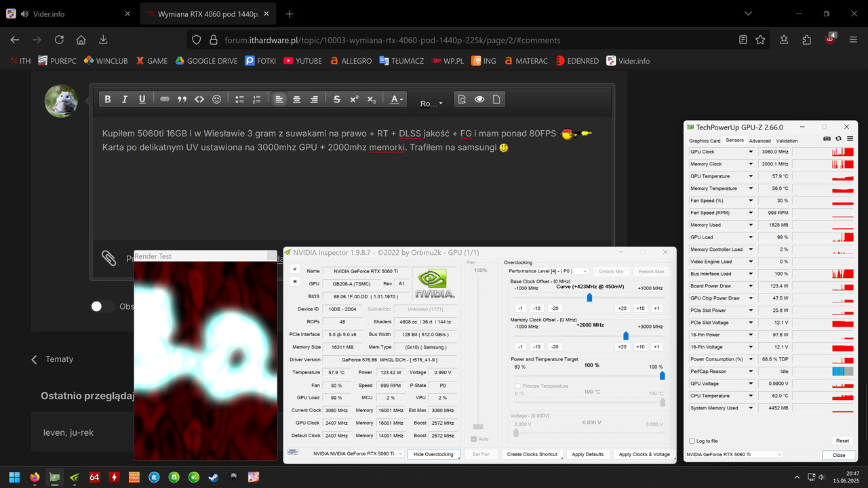Adjust the Base Clock Offset slider handle
The height and width of the screenshot is (488, 868).
589,297
